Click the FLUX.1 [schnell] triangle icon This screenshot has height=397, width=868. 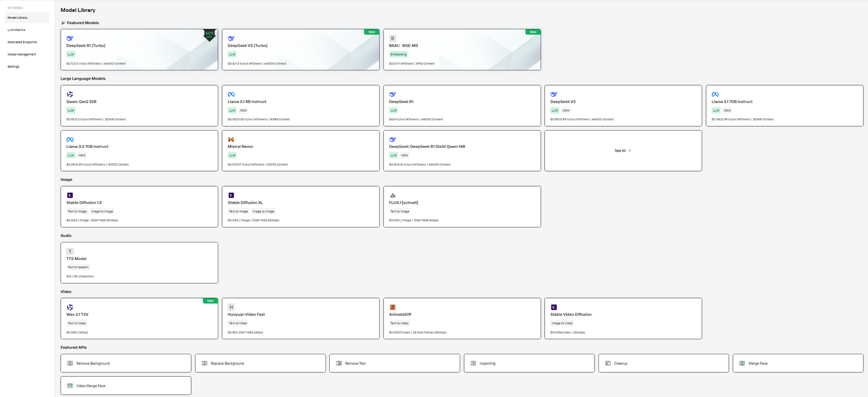click(392, 195)
